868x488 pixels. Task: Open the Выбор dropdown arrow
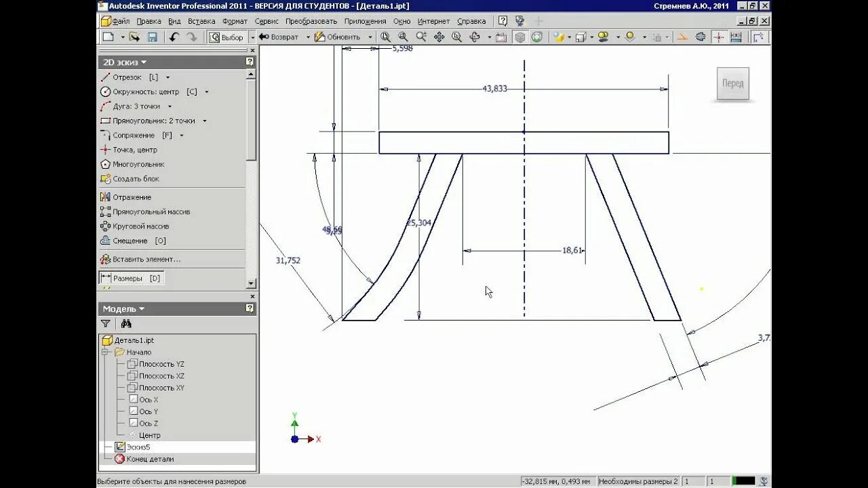(252, 37)
